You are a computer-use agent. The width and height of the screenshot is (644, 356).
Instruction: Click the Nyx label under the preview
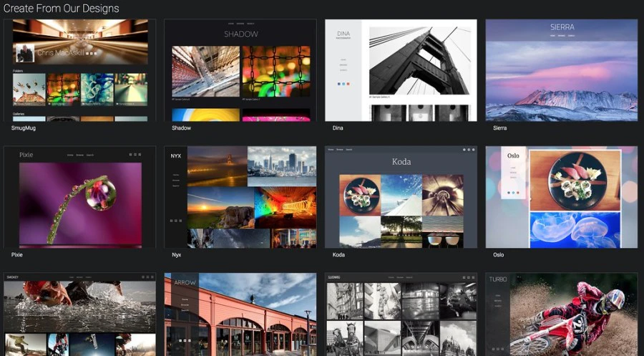pyautogui.click(x=176, y=255)
